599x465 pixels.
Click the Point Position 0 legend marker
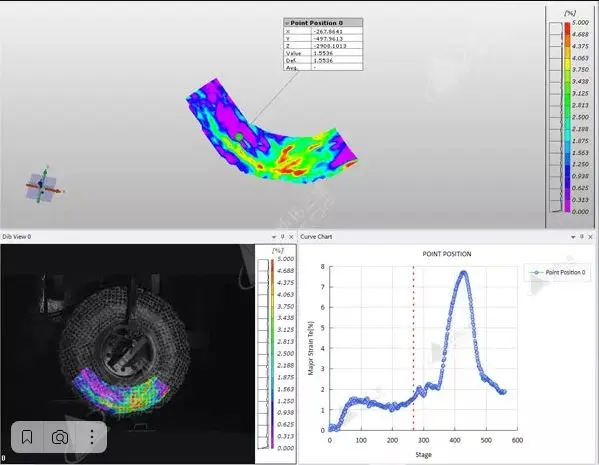pos(536,272)
